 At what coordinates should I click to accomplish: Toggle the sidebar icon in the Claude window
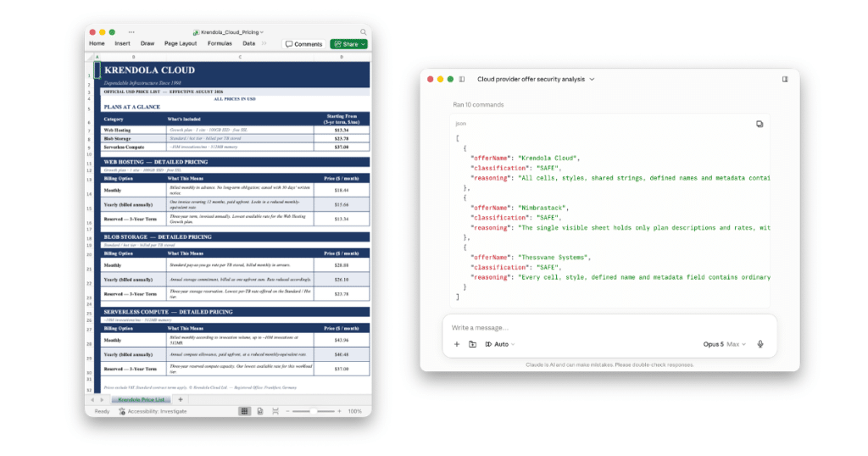click(x=462, y=79)
